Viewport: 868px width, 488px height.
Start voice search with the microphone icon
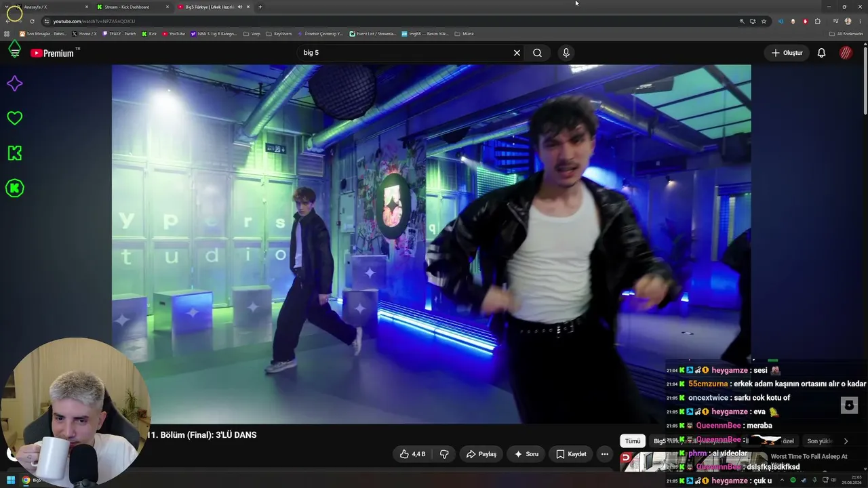566,53
